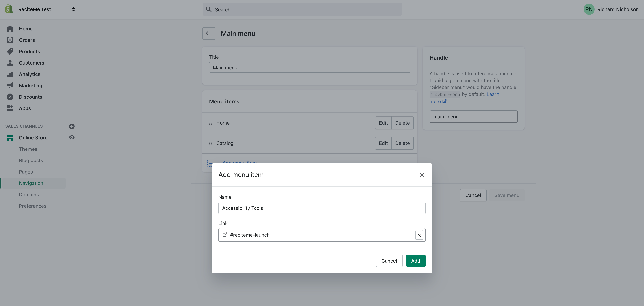Image resolution: width=644 pixels, height=306 pixels.
Task: Delete the Home menu item
Action: pyautogui.click(x=402, y=123)
